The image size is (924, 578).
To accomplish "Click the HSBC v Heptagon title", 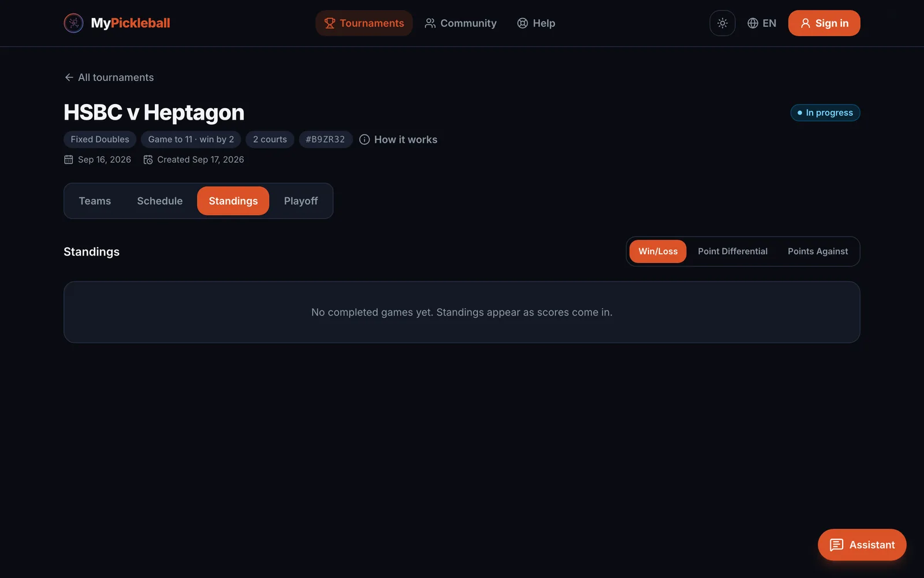I will coord(154,113).
